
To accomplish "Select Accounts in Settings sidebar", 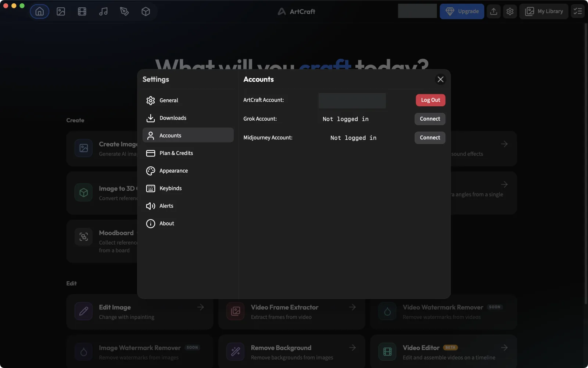I will [x=188, y=135].
